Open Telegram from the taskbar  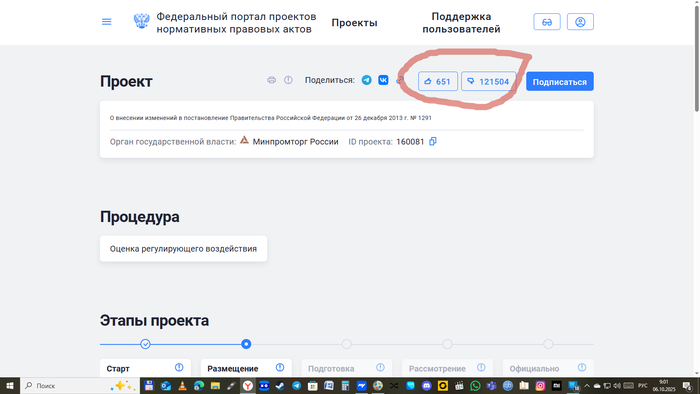[x=296, y=386]
